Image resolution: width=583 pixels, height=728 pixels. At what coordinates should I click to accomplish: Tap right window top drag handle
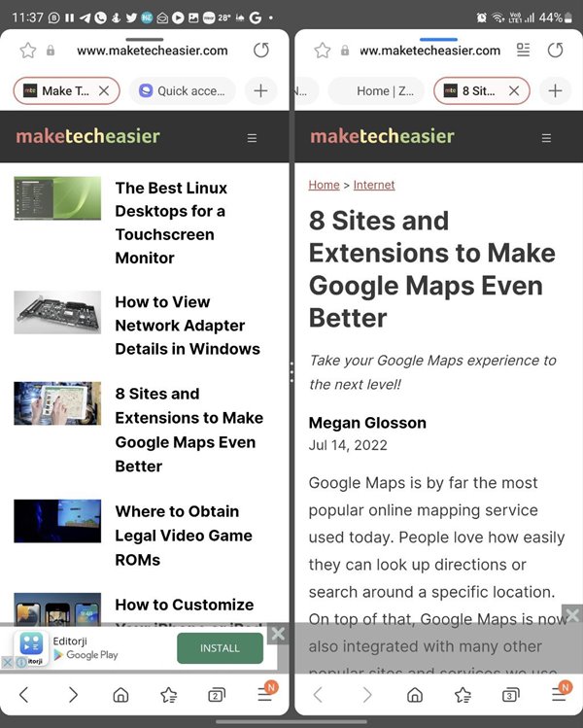pyautogui.click(x=438, y=39)
